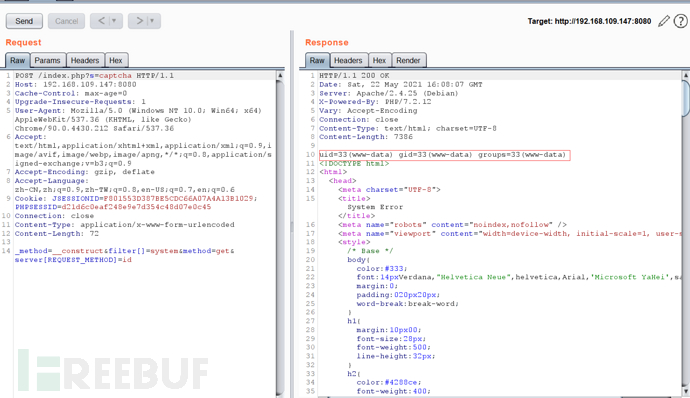Switch to the request Headers tab
This screenshot has width=690, height=398.
tap(85, 60)
